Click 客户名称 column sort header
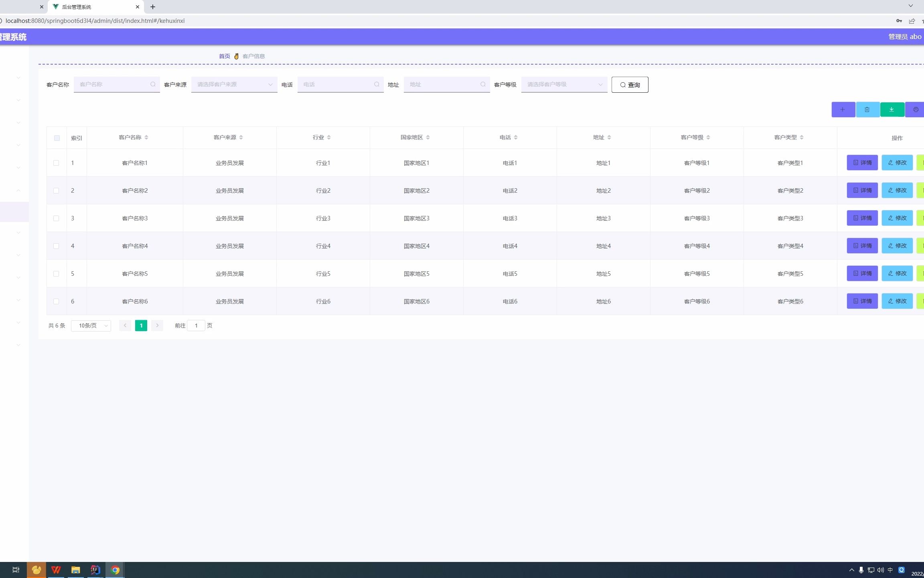This screenshot has height=578, width=924. tap(133, 137)
